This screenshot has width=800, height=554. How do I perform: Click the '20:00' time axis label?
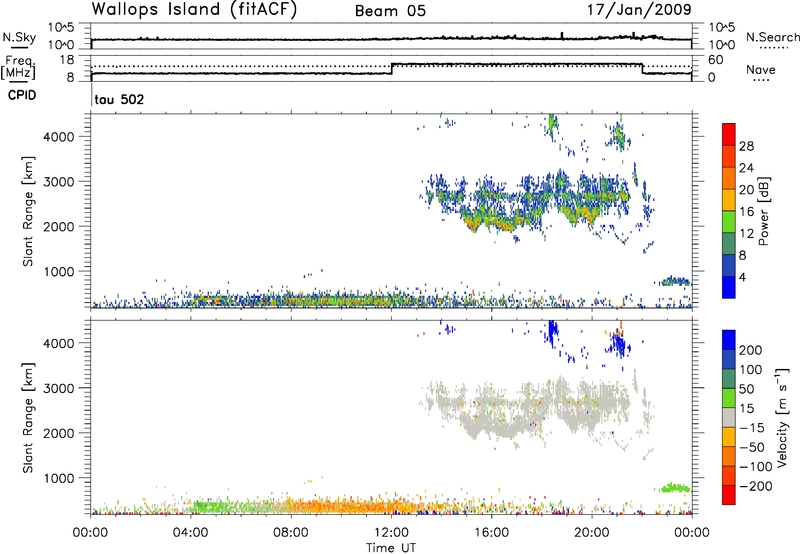click(592, 533)
